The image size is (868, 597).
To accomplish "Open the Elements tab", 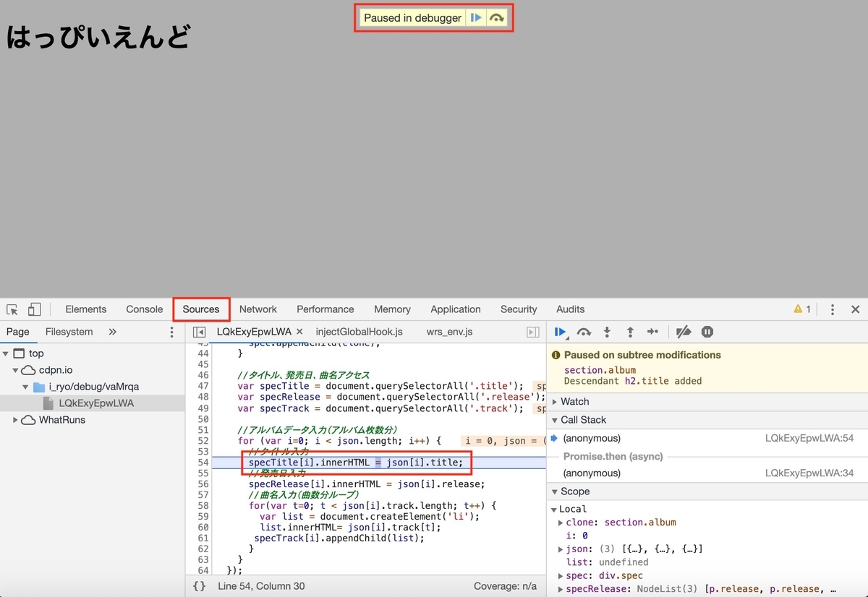I will (x=86, y=309).
